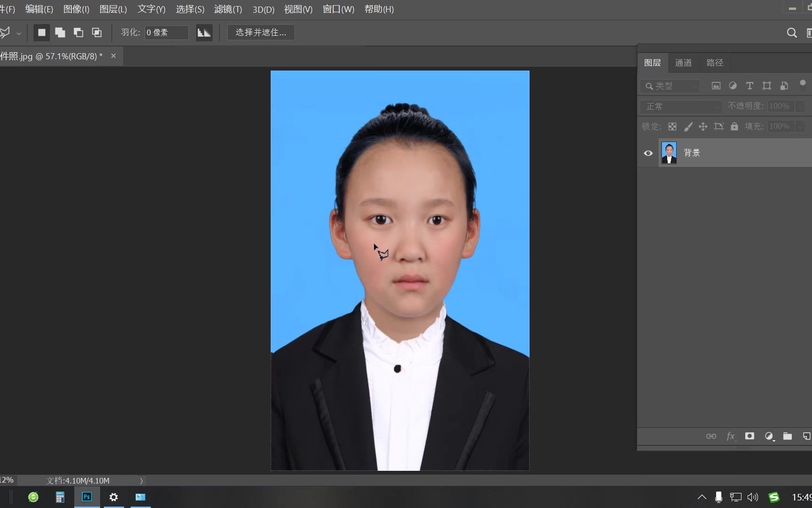
Task: Open the 视图(V) menu
Action: [298, 9]
